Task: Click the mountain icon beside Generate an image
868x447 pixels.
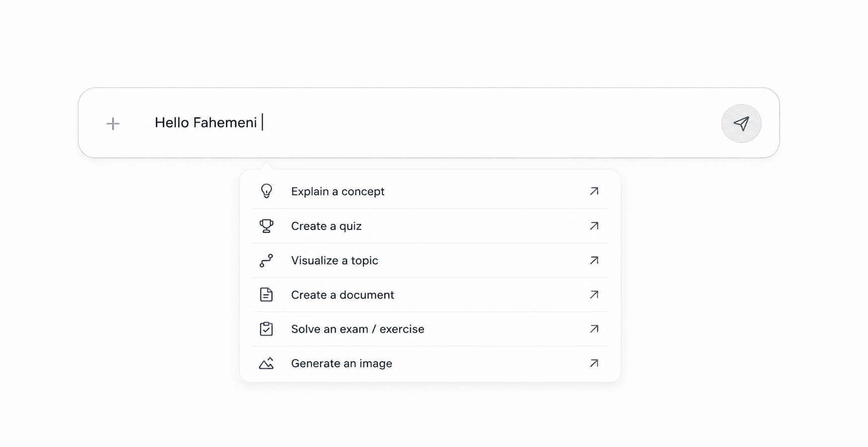Action: 266,363
